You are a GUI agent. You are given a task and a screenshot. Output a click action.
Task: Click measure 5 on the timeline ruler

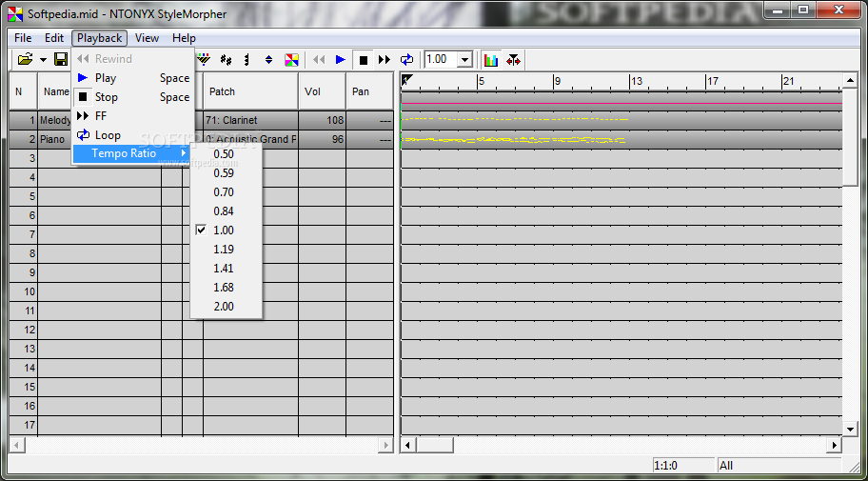click(481, 82)
